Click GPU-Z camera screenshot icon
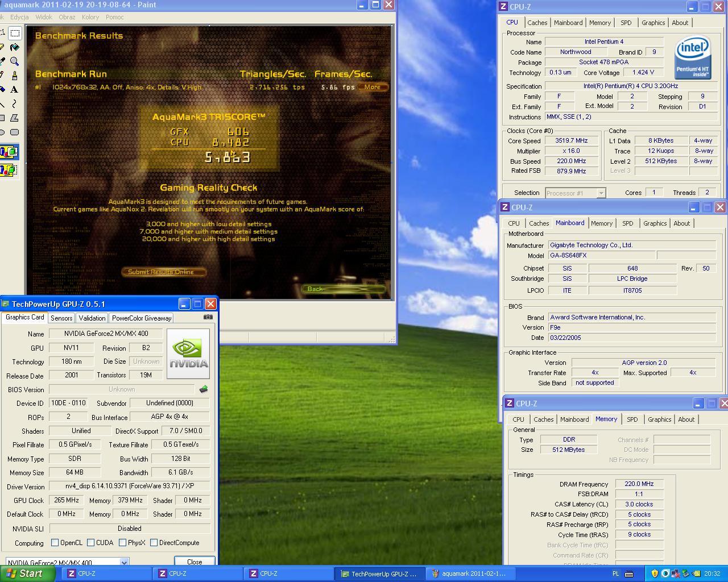The image size is (728, 582). (208, 317)
